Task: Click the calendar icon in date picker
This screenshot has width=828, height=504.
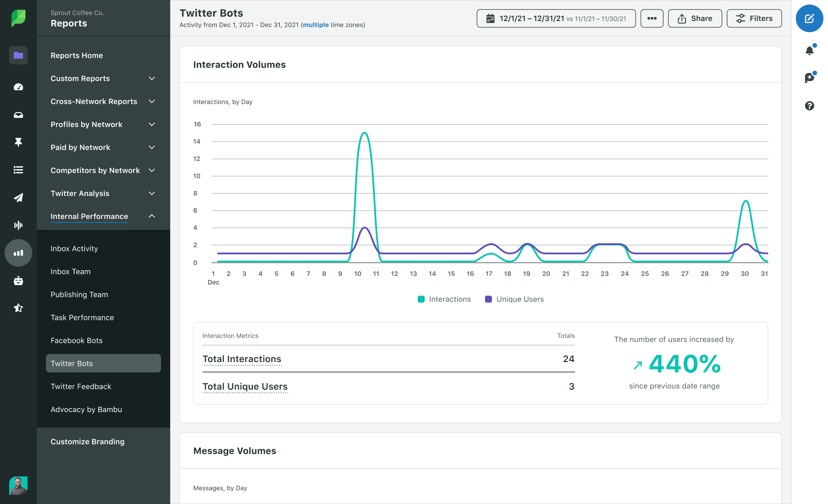Action: [490, 18]
